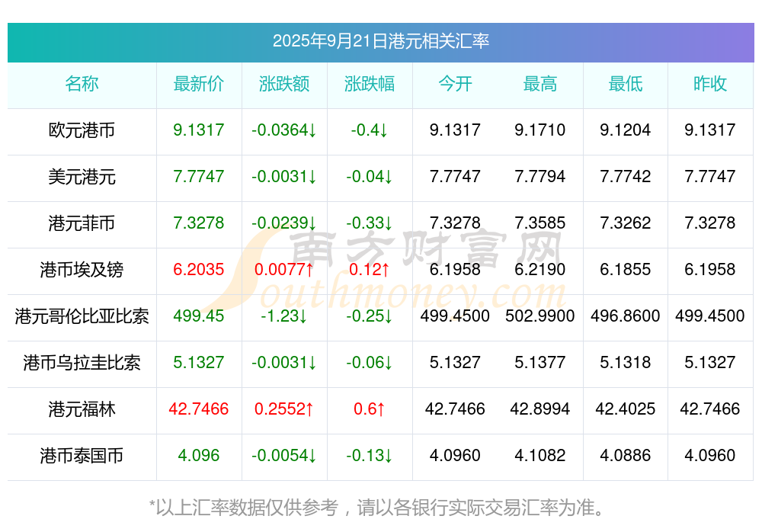
Task: Click the change percent 0.12↑
Action: point(370,269)
